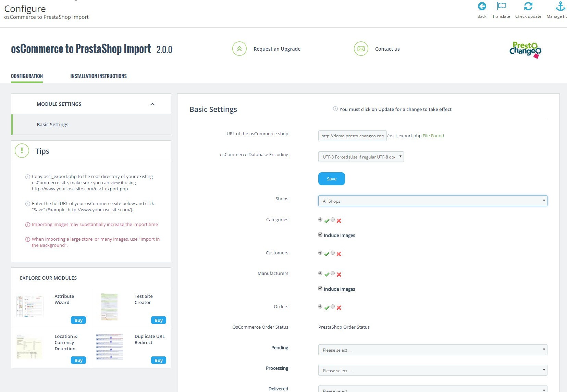Image resolution: width=567 pixels, height=392 pixels.
Task: Click the red X icon for Customers
Action: [339, 254]
